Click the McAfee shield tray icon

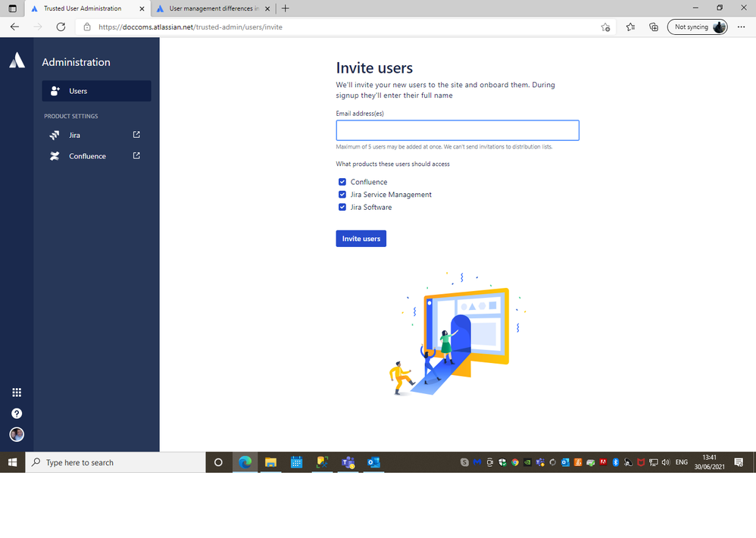coord(641,462)
